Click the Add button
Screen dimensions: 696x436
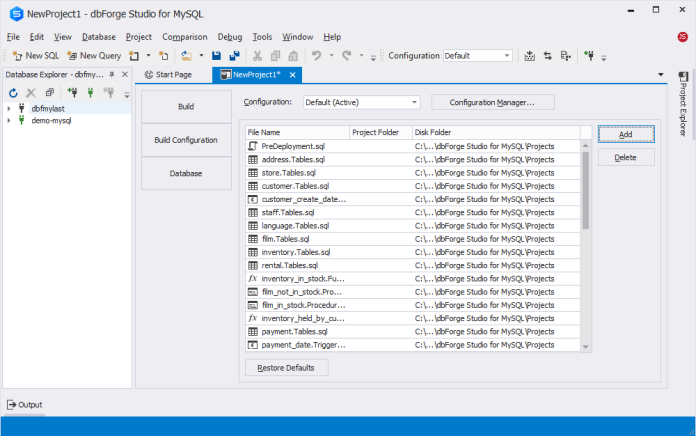pyautogui.click(x=626, y=134)
